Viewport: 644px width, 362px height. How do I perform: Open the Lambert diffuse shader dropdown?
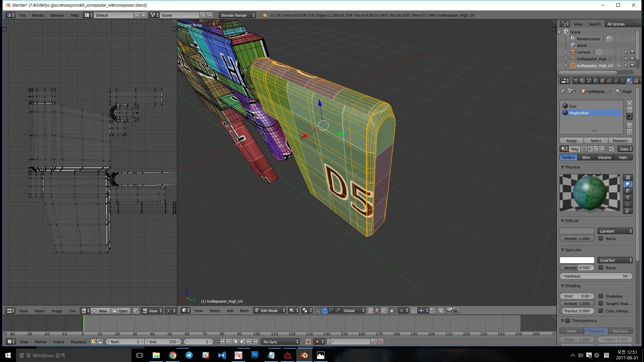coord(615,231)
